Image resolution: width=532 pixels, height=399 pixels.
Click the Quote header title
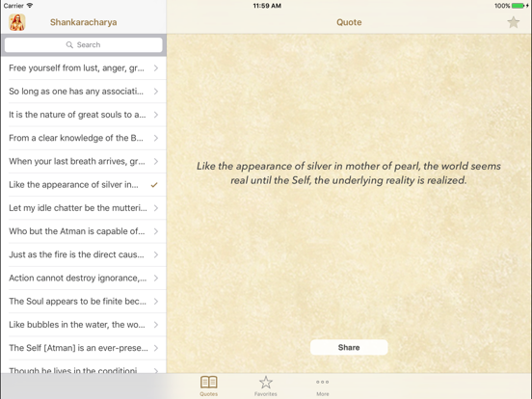tap(349, 22)
